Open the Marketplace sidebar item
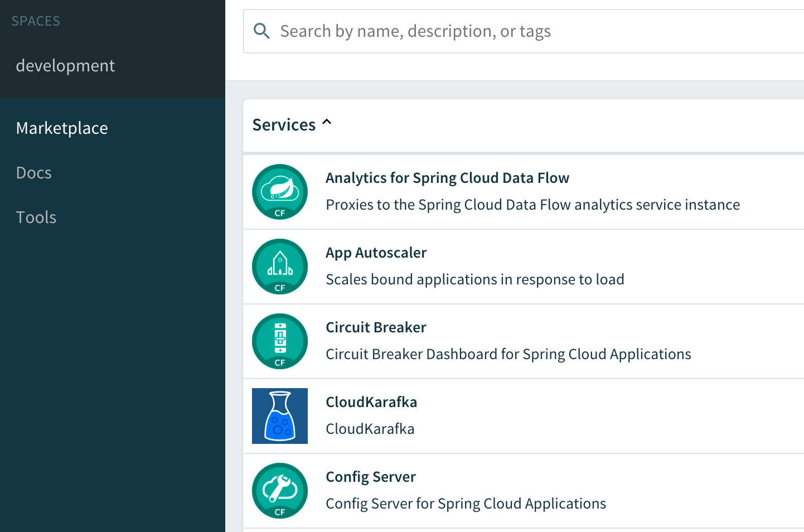 tap(62, 128)
